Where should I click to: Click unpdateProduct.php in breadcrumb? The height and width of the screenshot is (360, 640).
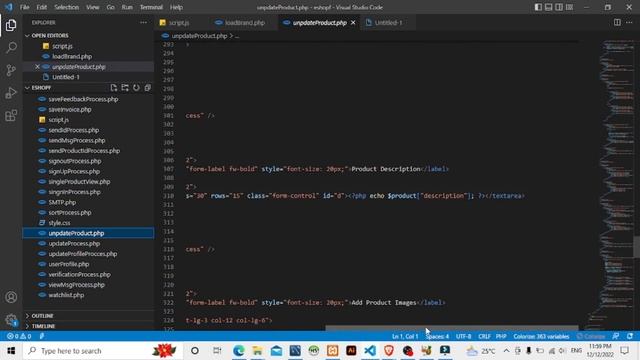[199, 36]
